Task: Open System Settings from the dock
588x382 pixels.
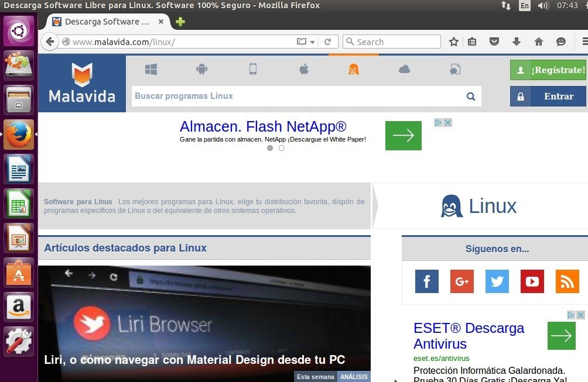Action: point(18,342)
